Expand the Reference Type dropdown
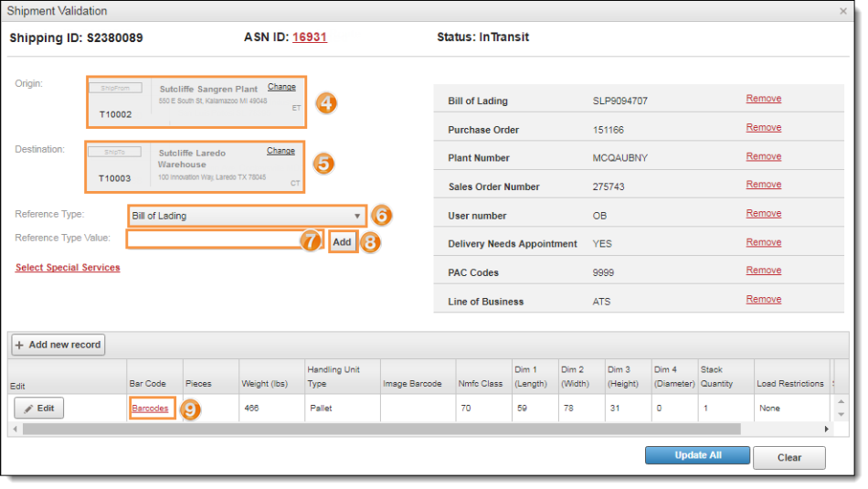Image resolution: width=868 pixels, height=489 pixels. click(x=247, y=216)
